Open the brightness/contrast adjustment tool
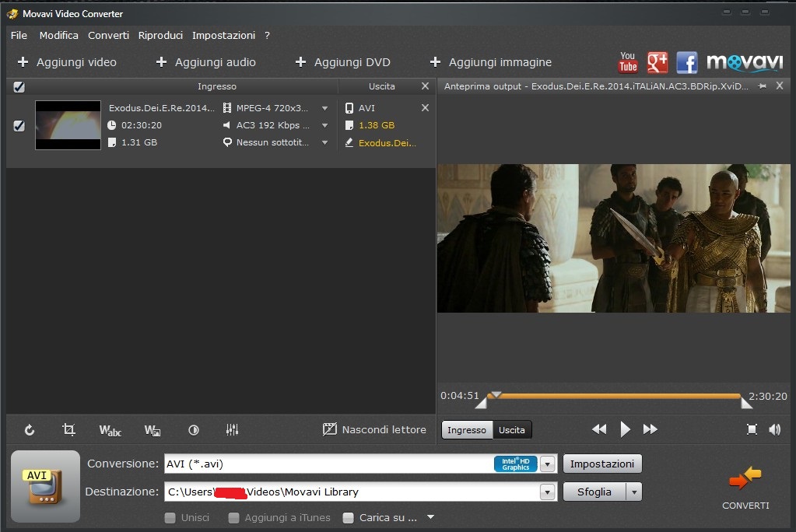 194,430
